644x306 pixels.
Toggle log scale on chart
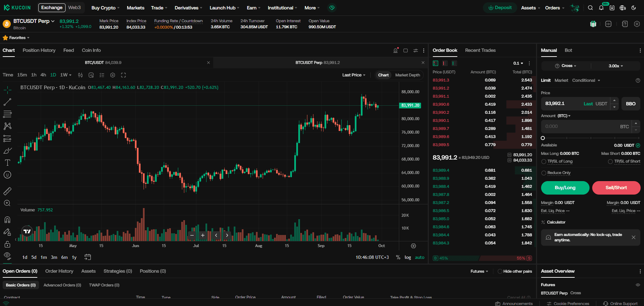pos(408,257)
